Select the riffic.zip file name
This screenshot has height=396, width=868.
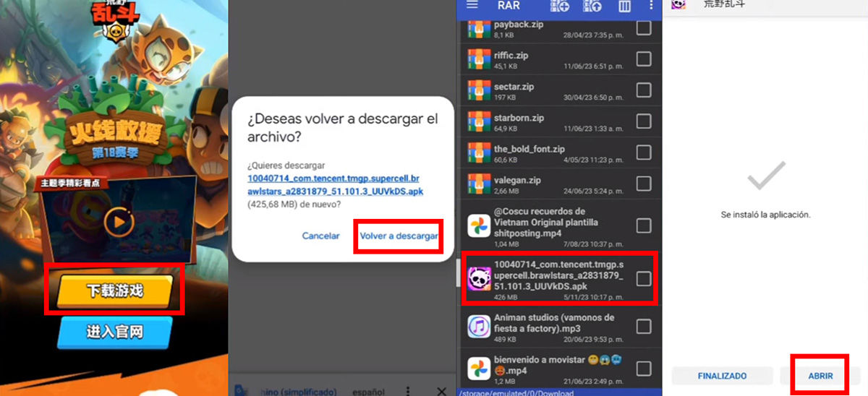[x=511, y=55]
